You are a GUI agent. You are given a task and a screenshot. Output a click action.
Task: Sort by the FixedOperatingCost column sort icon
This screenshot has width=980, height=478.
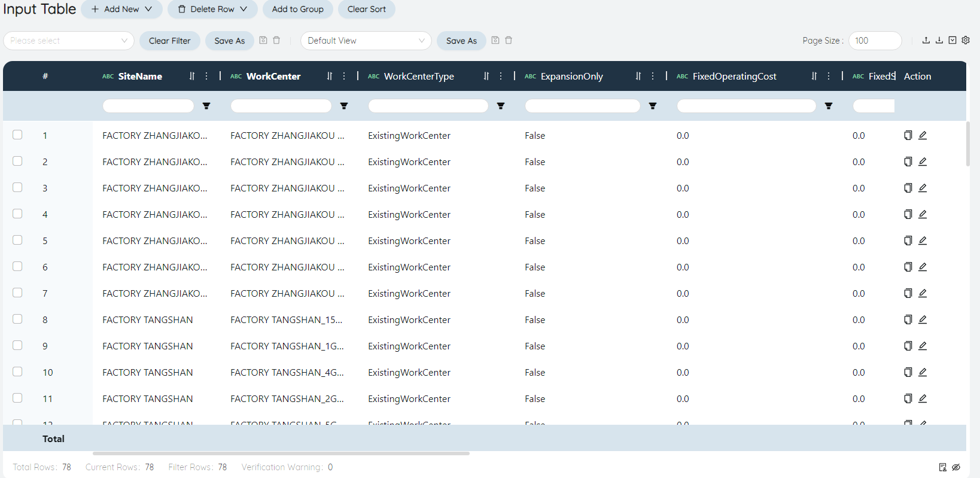[x=814, y=76]
